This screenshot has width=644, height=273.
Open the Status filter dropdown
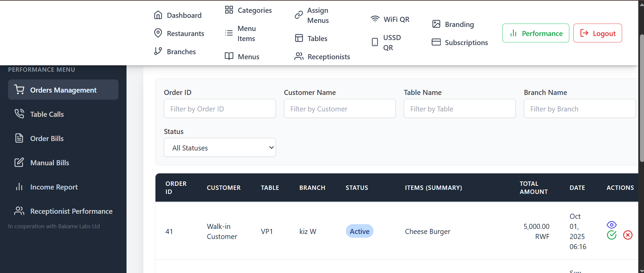click(x=220, y=148)
